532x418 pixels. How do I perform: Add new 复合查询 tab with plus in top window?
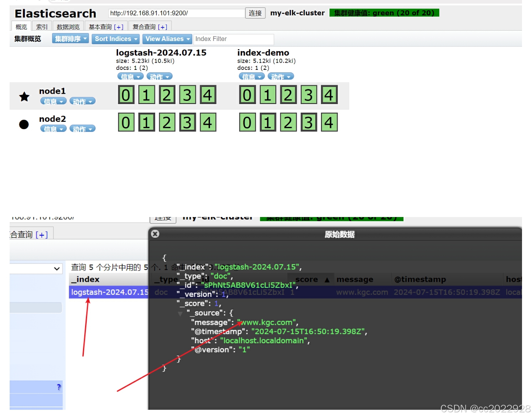(x=163, y=27)
